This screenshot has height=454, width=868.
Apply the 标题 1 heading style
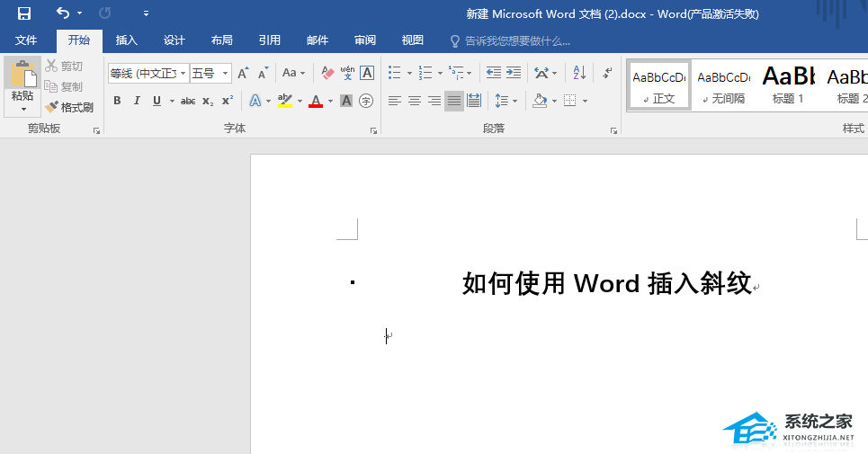pos(788,85)
